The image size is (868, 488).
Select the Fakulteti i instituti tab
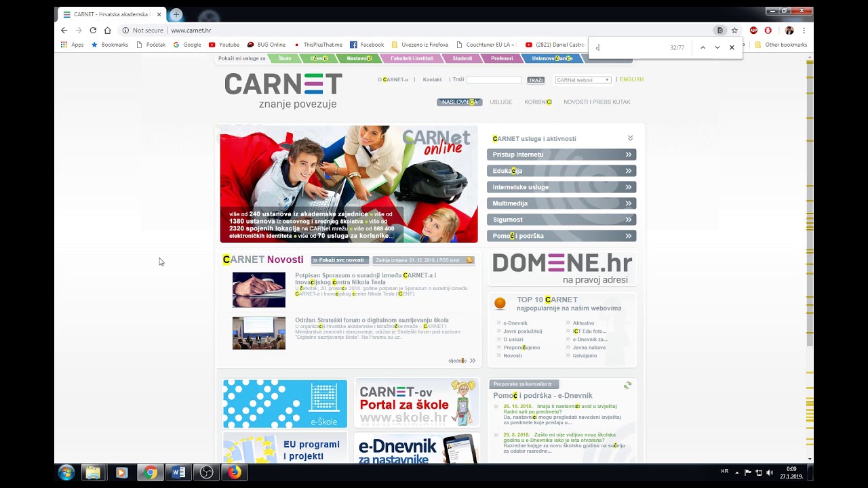coord(412,58)
